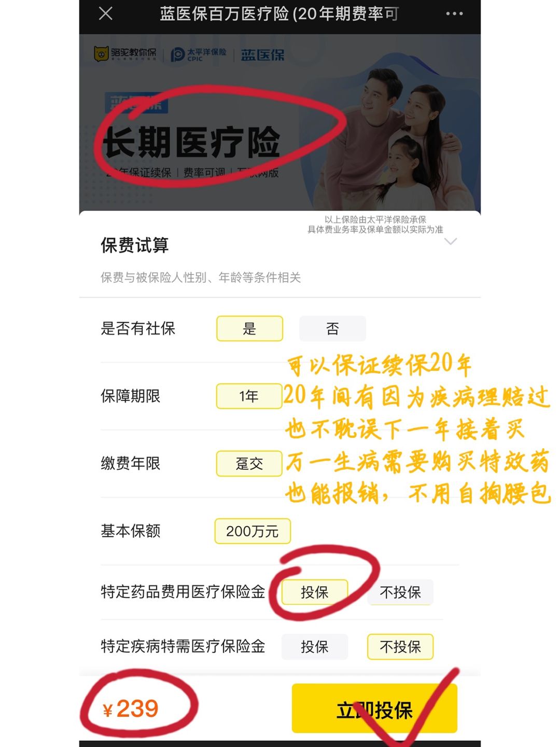Choose the 趸交 缴费年限 option

pos(249,463)
